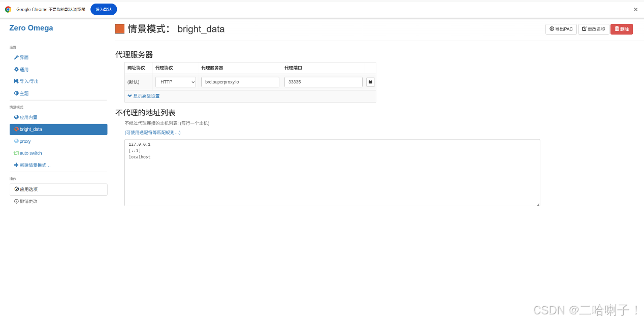Viewport: 644px width, 321px height.
Task: Click the localhost line in bypass list
Action: (140, 157)
